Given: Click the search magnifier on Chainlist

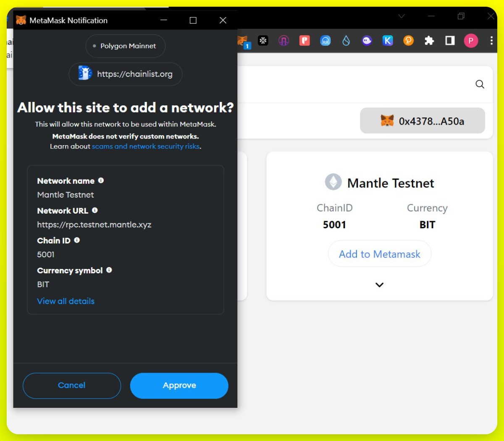Looking at the screenshot, I should (x=480, y=84).
